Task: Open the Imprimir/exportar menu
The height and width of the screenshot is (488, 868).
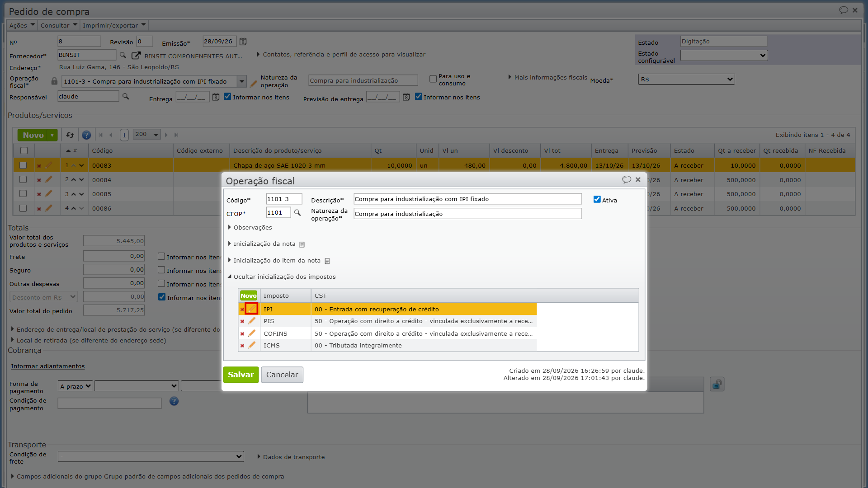Action: click(x=114, y=25)
